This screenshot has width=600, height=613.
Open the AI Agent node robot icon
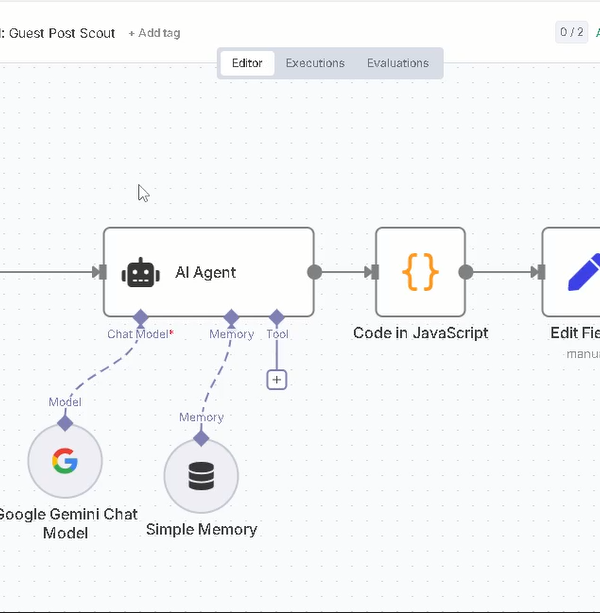click(141, 272)
